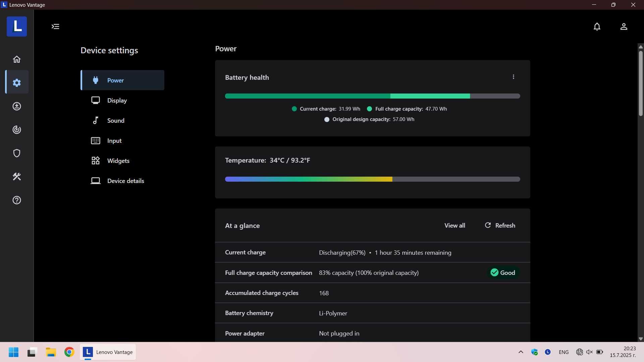Open the Help question mark icon
This screenshot has width=644, height=362.
click(17, 200)
